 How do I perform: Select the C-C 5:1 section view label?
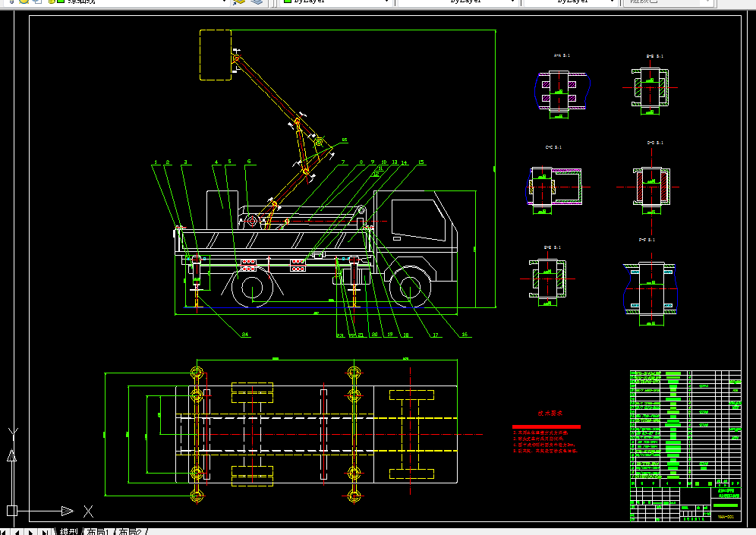coord(553,147)
